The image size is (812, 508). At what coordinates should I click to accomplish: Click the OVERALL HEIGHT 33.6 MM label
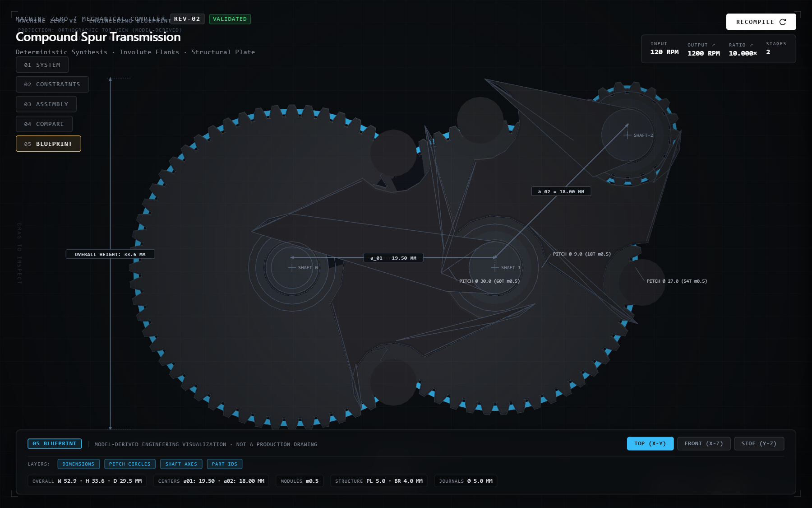(110, 254)
